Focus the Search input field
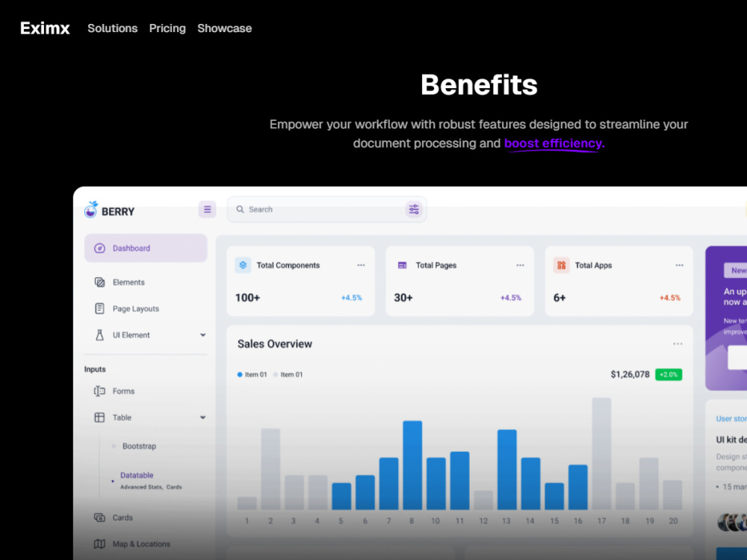 point(327,210)
